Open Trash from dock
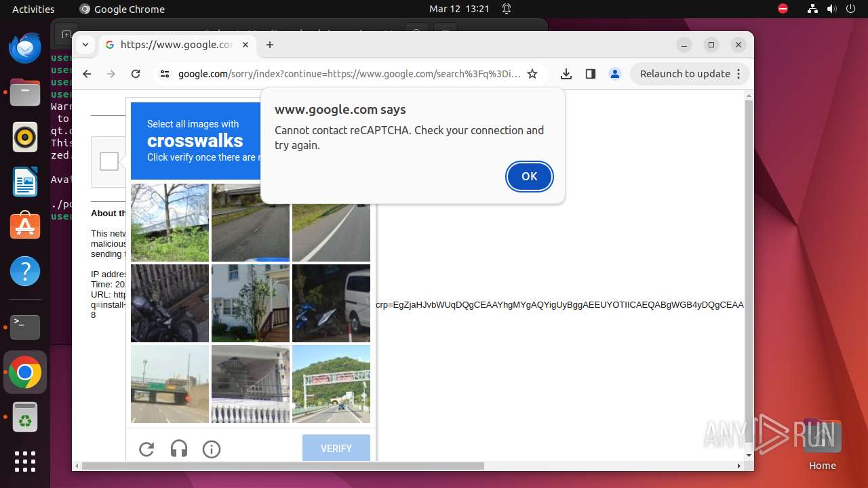This screenshot has height=488, width=868. pyautogui.click(x=25, y=417)
